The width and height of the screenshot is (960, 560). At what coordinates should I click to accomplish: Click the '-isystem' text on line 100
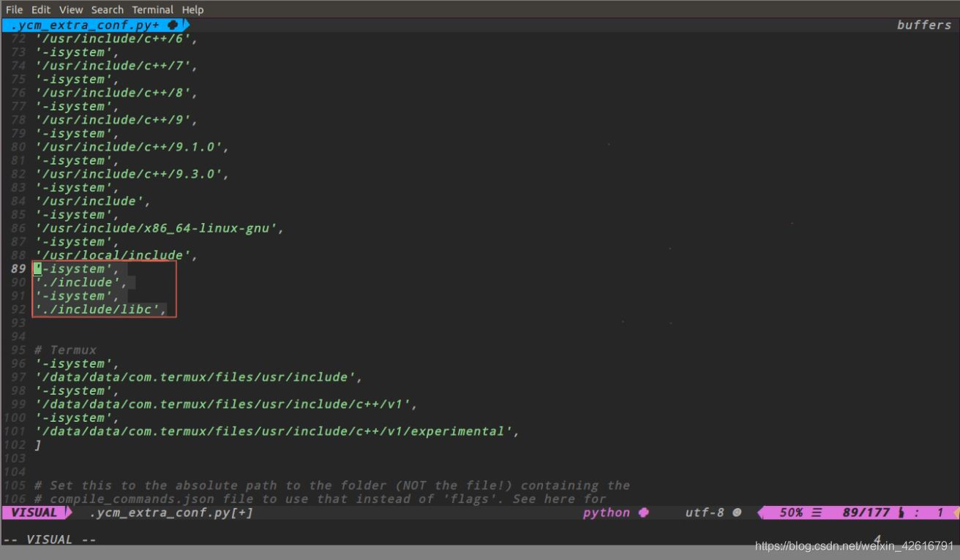click(77, 418)
